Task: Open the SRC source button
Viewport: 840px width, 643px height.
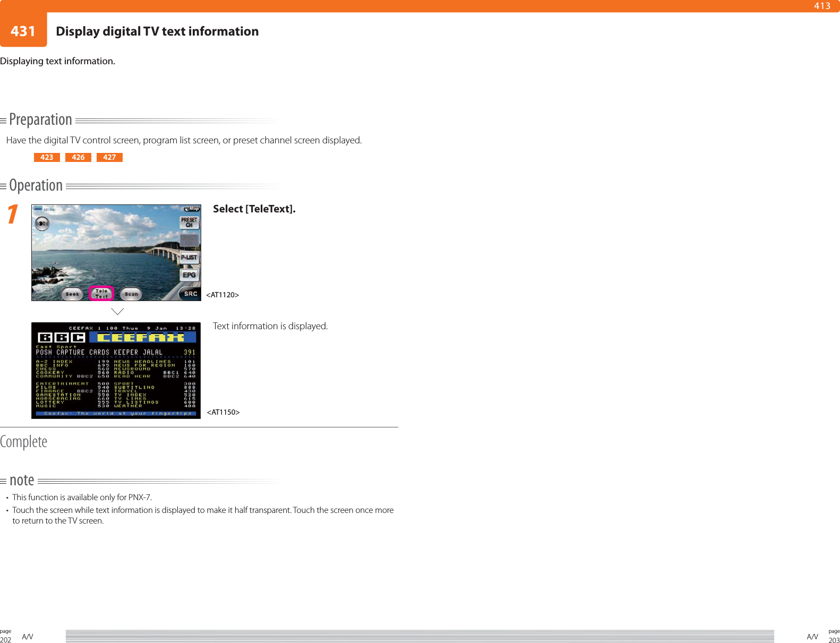Action: (x=190, y=294)
